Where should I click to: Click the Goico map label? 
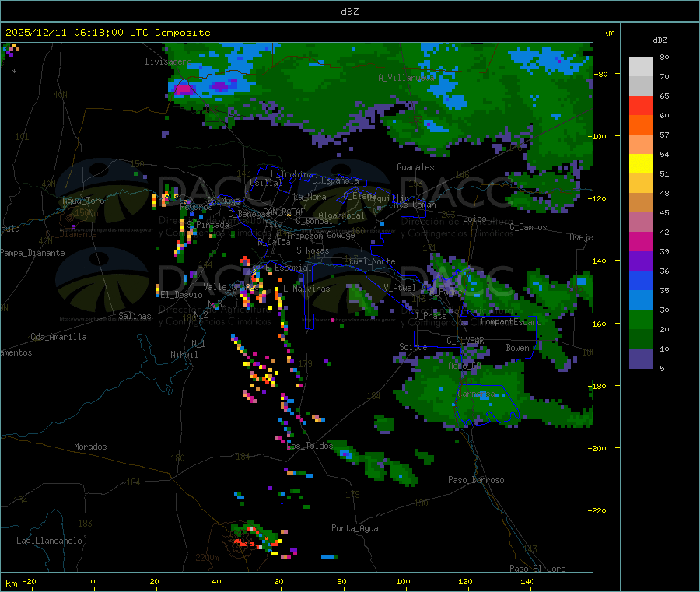474,219
